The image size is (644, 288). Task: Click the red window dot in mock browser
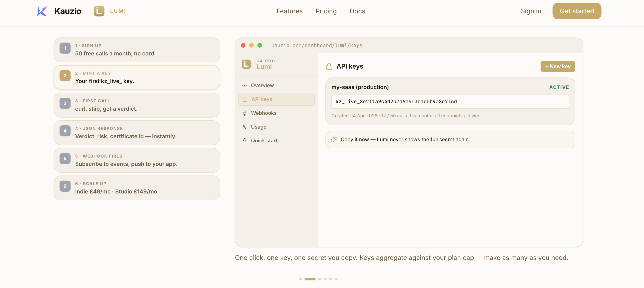[243, 45]
